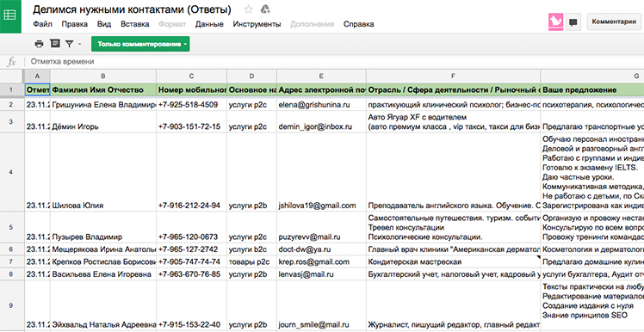This screenshot has height=332, width=644.
Task: Select column F header
Action: click(453, 76)
